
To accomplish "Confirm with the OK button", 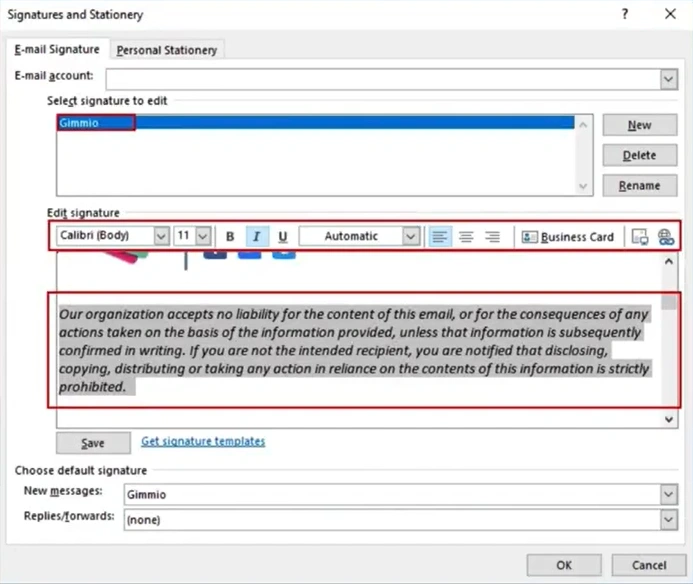I will point(564,565).
